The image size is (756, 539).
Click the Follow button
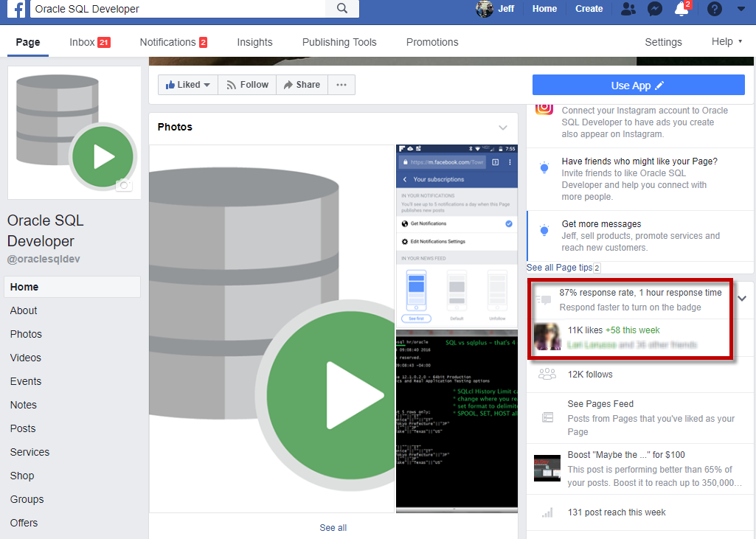coord(247,85)
